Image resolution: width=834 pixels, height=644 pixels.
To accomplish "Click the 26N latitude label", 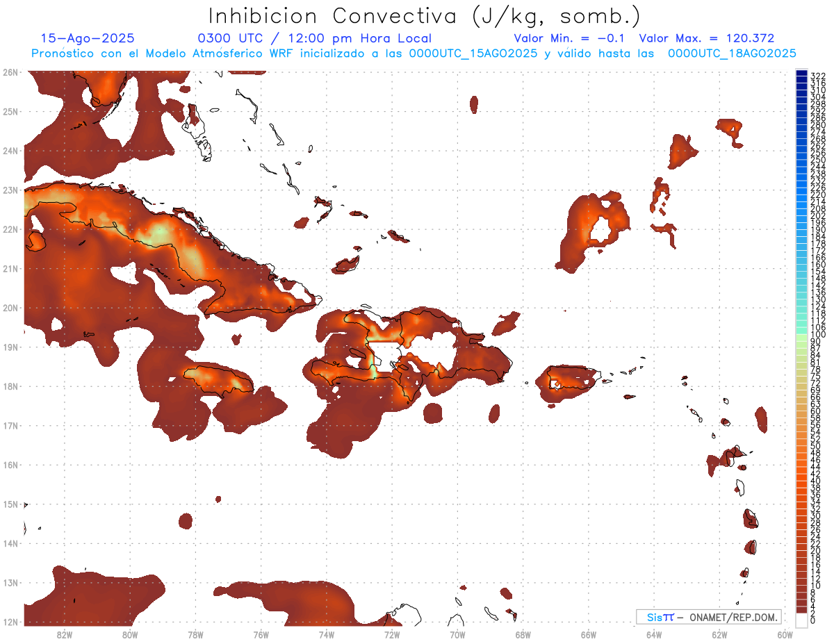I will (10, 72).
